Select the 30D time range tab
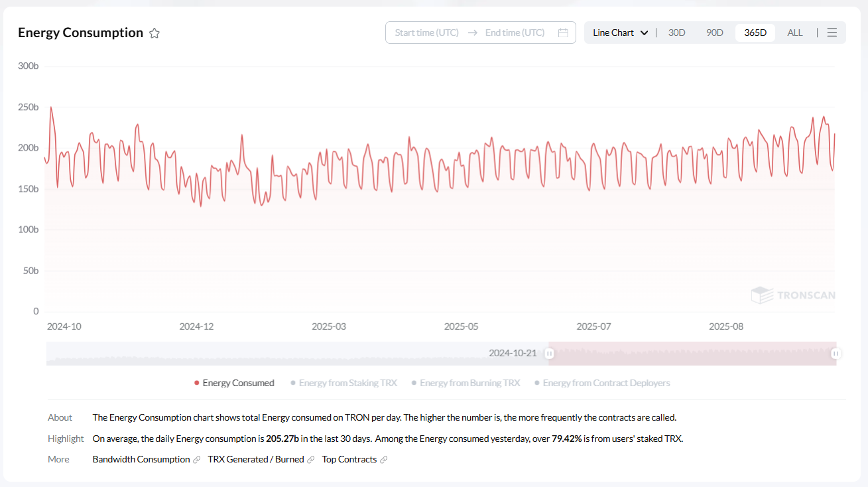The height and width of the screenshot is (487, 868). point(676,33)
